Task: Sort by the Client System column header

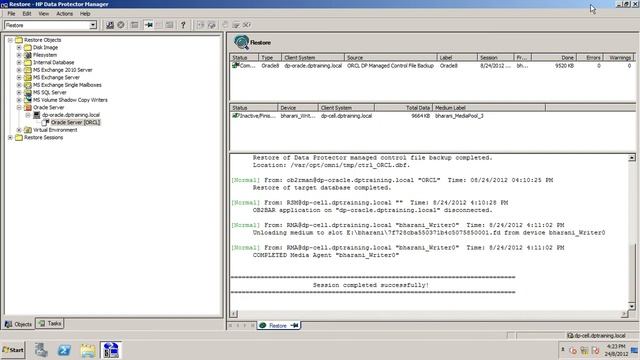Action: click(313, 58)
